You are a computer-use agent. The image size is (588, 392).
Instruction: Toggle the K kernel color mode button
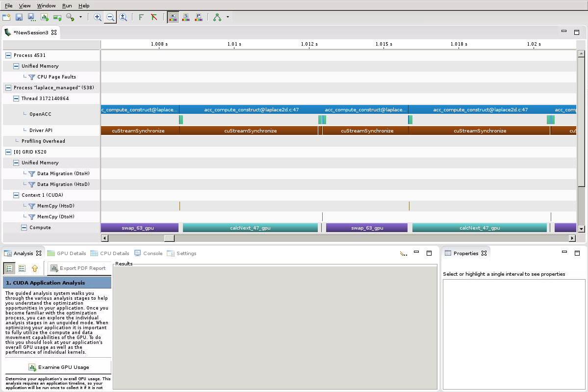point(173,17)
